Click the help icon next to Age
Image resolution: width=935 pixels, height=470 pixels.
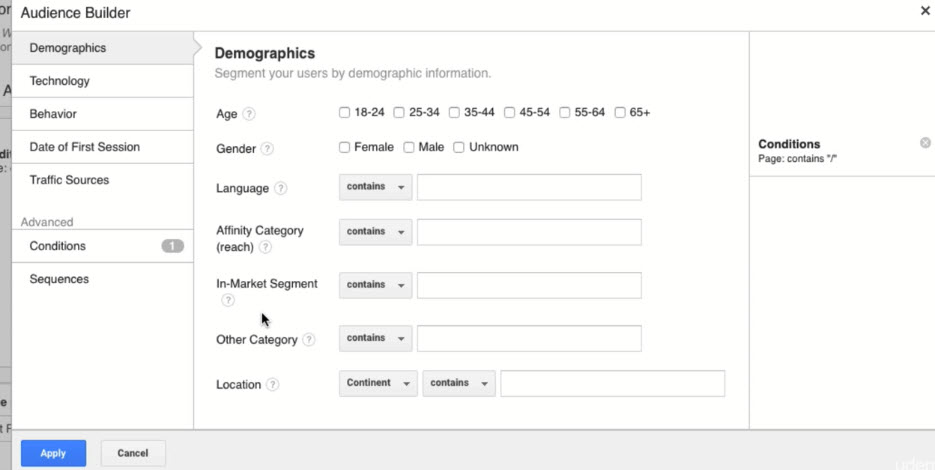249,114
